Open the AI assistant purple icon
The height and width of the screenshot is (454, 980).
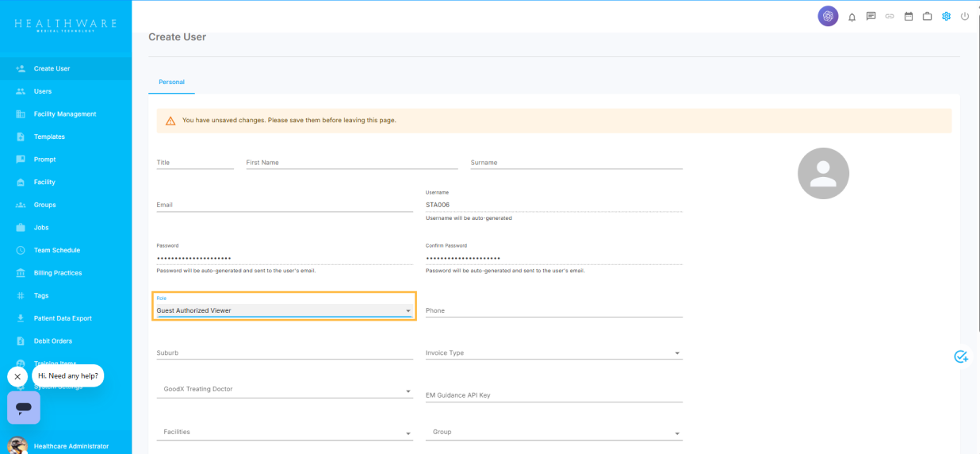[x=828, y=16]
